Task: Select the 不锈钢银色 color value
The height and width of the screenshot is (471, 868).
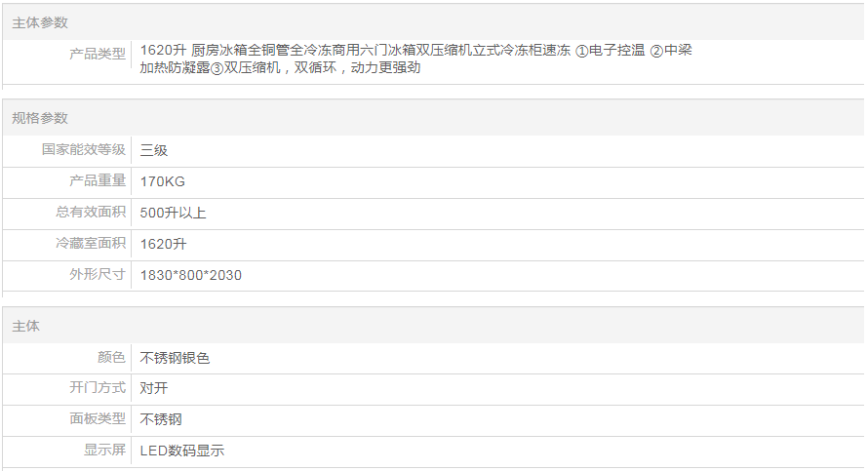Action: [175, 358]
